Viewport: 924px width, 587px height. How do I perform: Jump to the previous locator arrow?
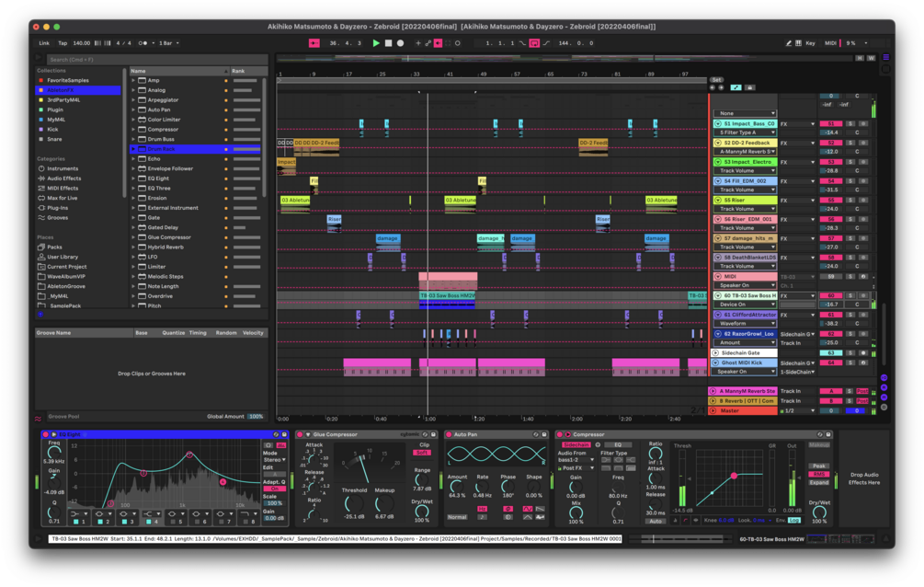[x=713, y=87]
